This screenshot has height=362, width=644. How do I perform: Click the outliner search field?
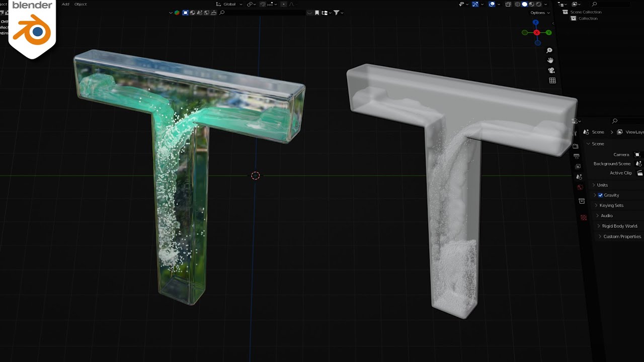[611, 4]
